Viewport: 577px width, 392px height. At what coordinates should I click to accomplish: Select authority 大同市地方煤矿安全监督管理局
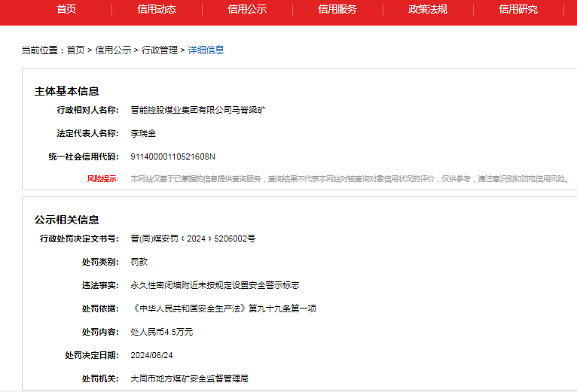tap(189, 378)
